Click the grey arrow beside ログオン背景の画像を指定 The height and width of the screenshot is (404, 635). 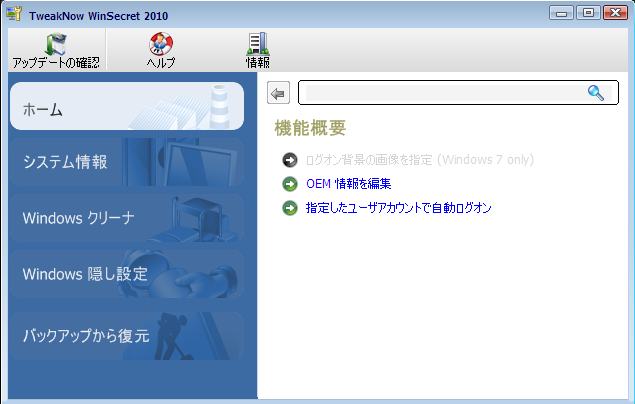point(290,160)
